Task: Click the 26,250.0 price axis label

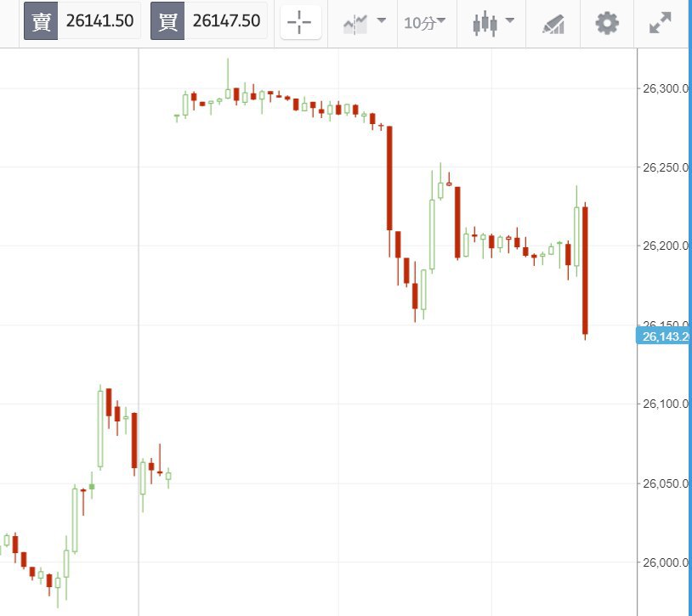Action: click(664, 167)
